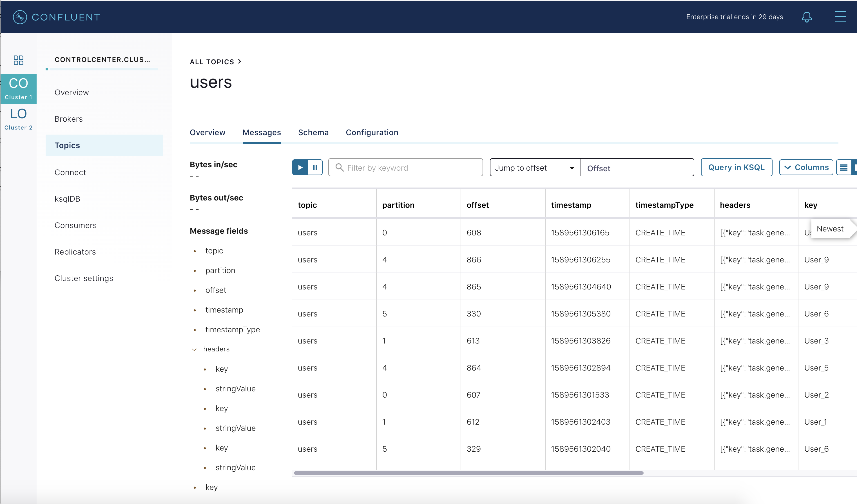
Task: Click the Offset input field
Action: (x=637, y=167)
